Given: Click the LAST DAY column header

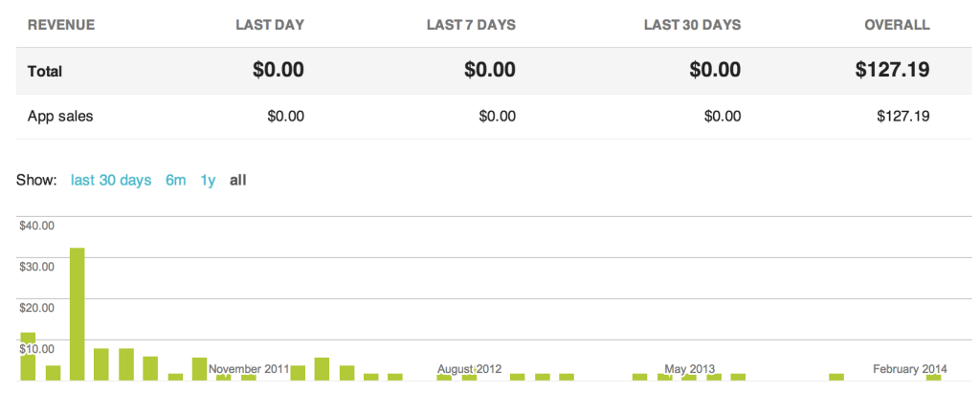Looking at the screenshot, I should point(270,26).
